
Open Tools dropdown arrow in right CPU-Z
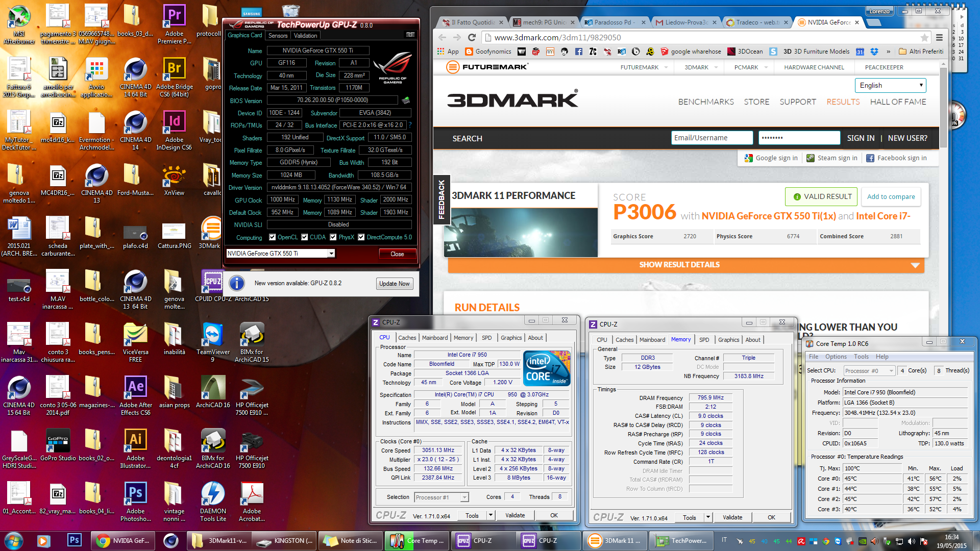pos(708,517)
